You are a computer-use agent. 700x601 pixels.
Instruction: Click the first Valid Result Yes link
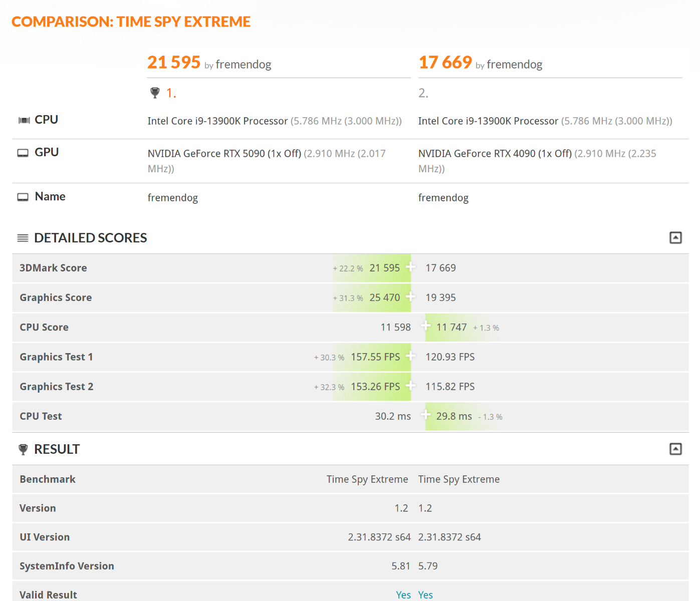pos(403,594)
